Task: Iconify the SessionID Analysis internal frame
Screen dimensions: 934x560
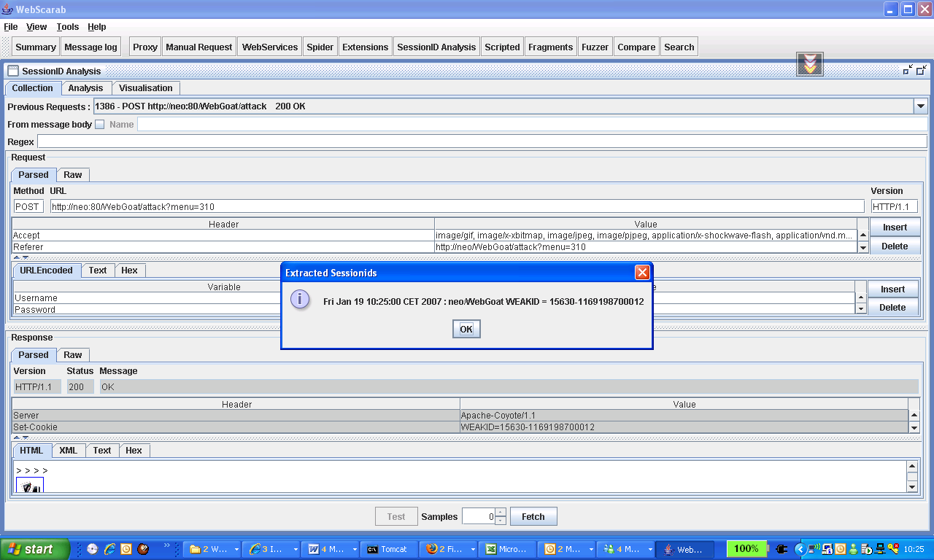Action: coord(908,71)
